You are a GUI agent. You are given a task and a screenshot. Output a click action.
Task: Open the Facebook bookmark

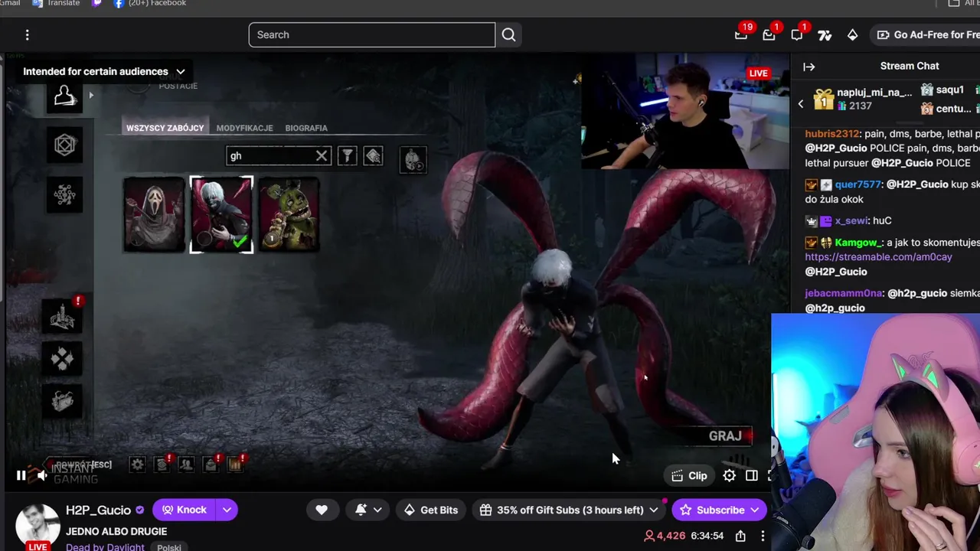pos(149,3)
